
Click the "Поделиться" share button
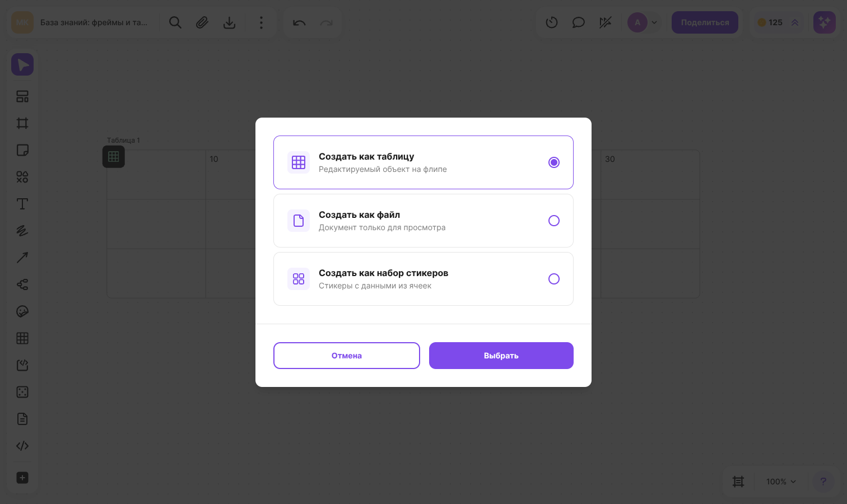(x=705, y=22)
